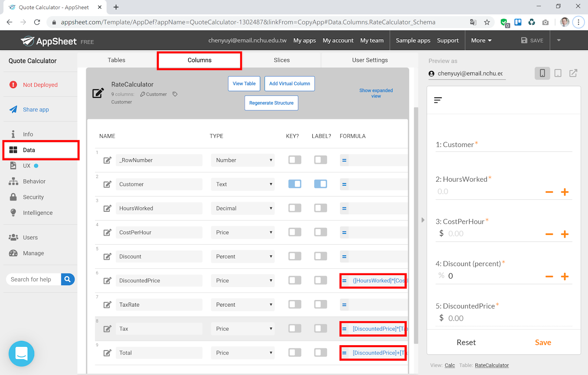Open edit pencil for HoursWorked column
Image resolution: width=588 pixels, height=375 pixels.
tap(107, 208)
